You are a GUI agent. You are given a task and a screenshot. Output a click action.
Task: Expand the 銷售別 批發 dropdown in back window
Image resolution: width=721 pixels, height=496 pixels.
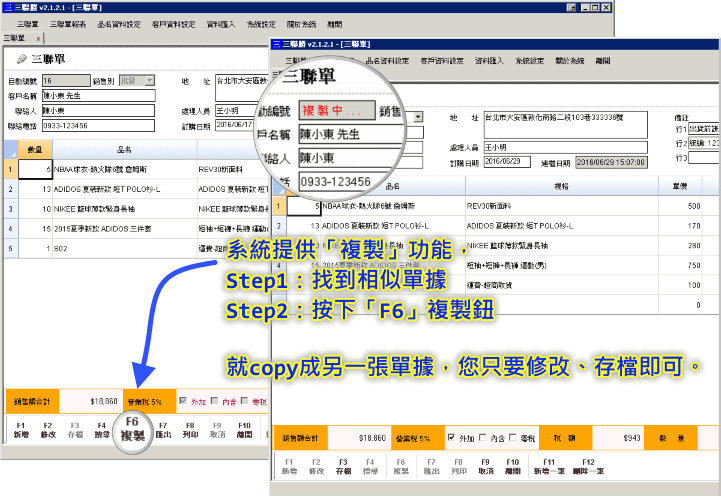(149, 81)
